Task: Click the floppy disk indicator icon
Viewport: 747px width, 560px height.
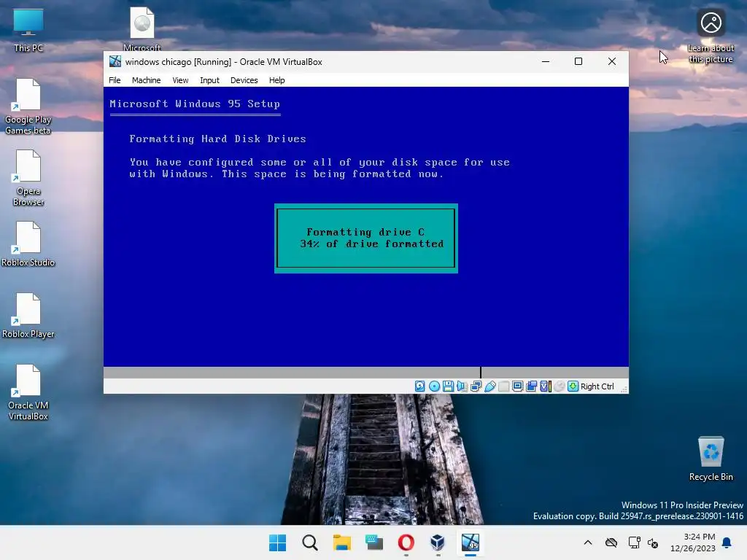Action: [x=448, y=386]
